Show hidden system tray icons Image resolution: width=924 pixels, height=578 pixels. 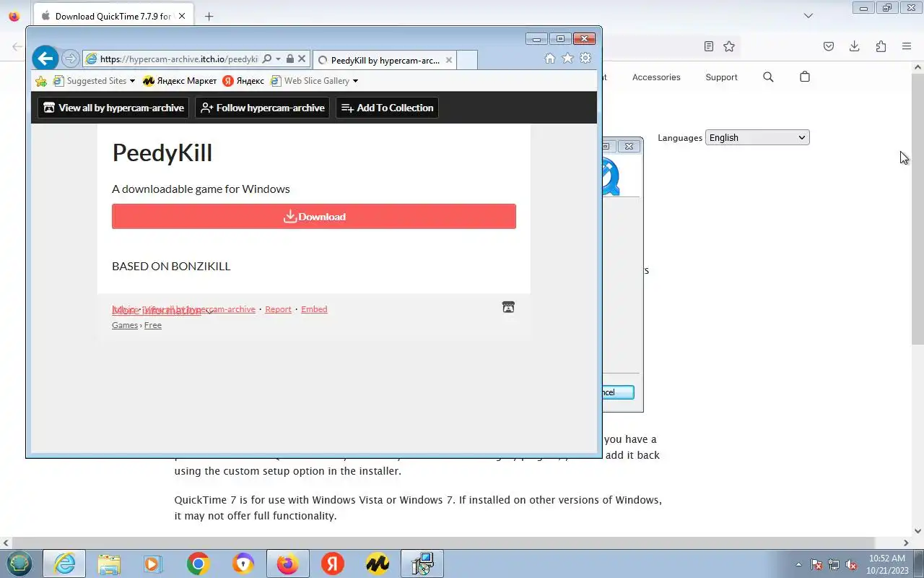[798, 564]
